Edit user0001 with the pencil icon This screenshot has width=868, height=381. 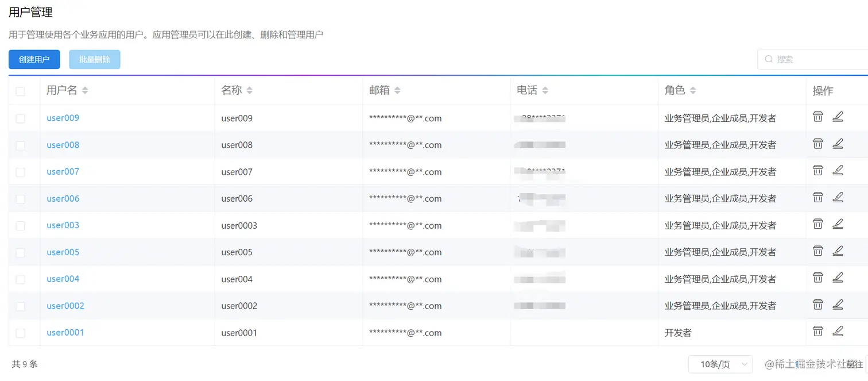click(x=838, y=331)
